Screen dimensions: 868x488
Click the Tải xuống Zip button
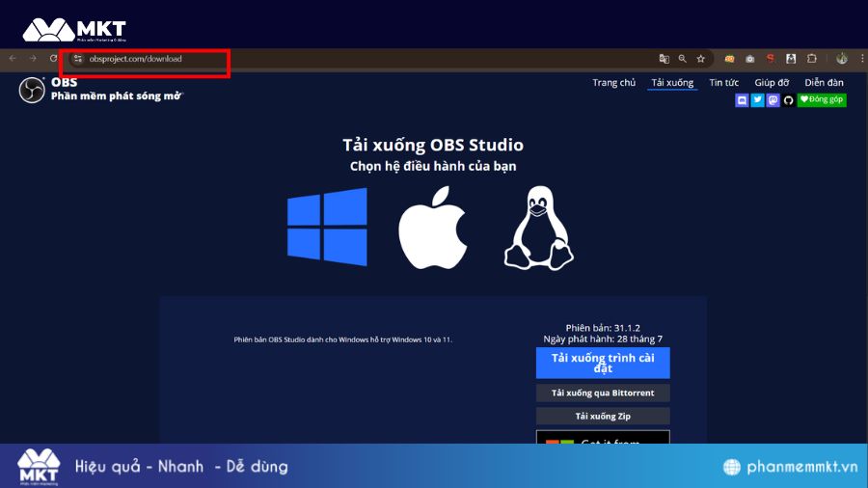tap(603, 416)
